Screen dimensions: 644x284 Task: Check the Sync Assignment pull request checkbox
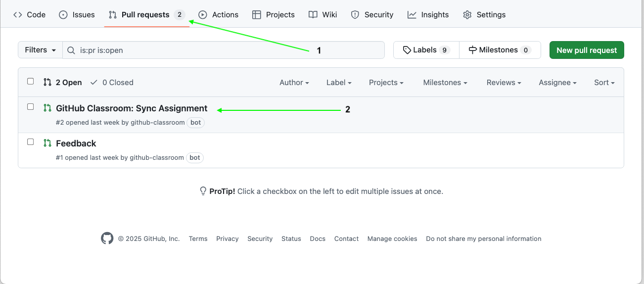pyautogui.click(x=31, y=107)
